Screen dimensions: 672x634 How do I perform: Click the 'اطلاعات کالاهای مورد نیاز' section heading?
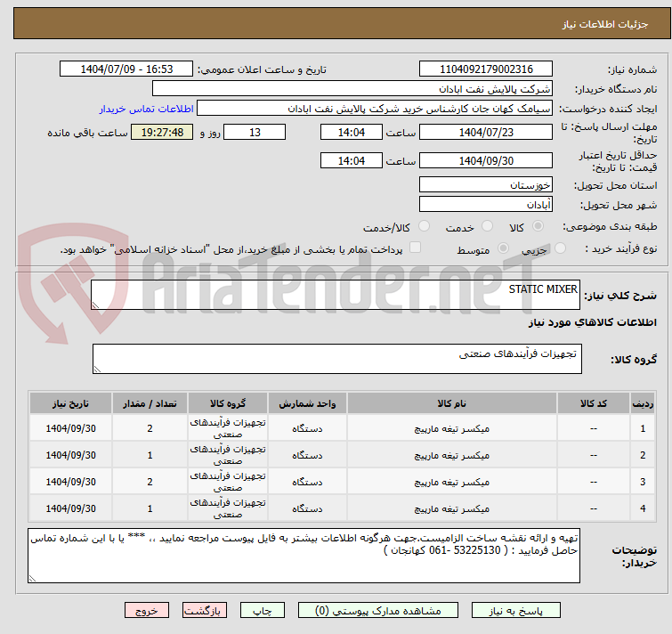click(x=592, y=322)
